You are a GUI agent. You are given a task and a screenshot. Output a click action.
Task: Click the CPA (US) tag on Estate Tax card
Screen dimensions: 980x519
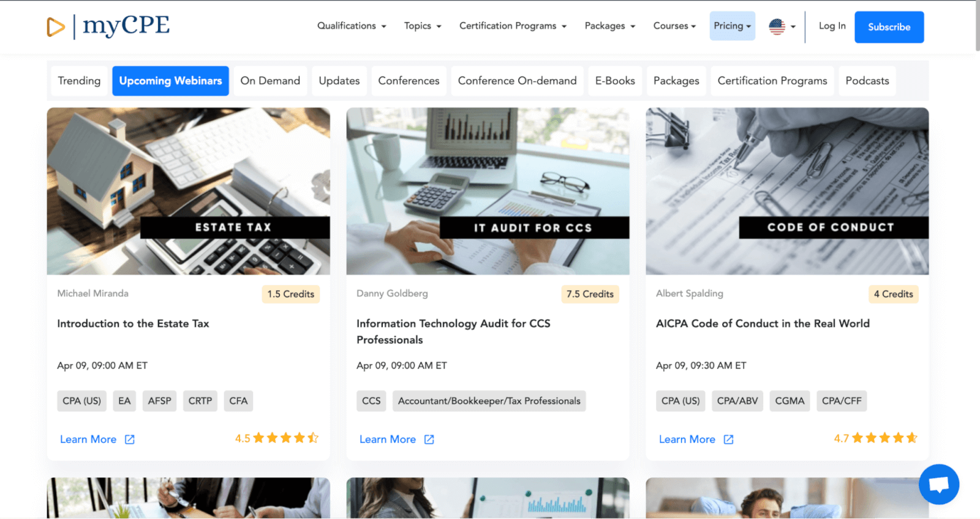[x=81, y=401]
